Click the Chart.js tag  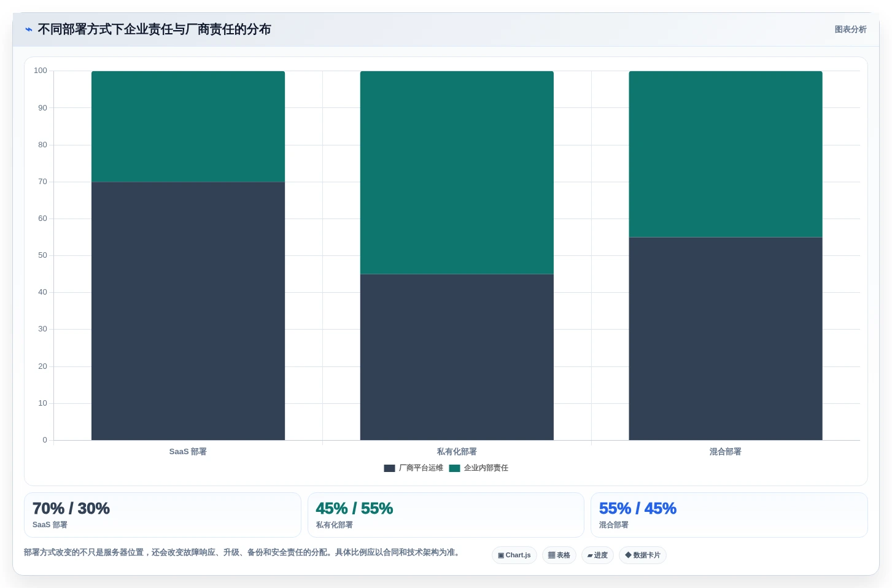coord(514,555)
